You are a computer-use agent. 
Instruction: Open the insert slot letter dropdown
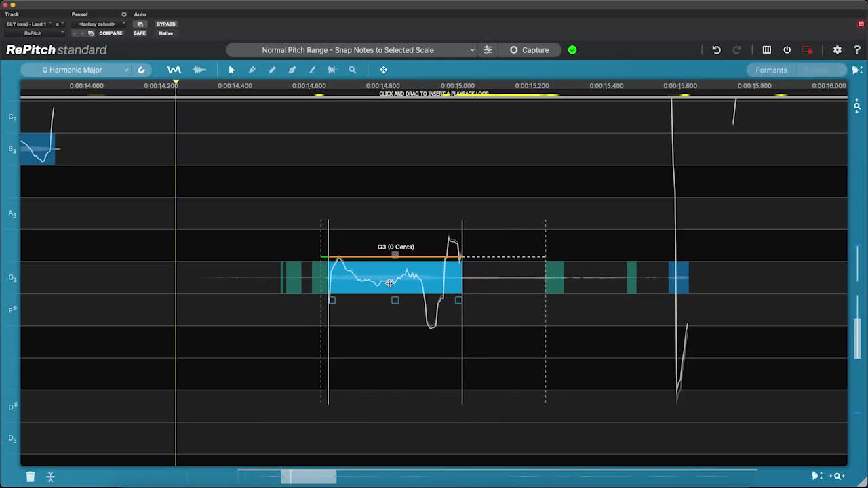click(60, 24)
